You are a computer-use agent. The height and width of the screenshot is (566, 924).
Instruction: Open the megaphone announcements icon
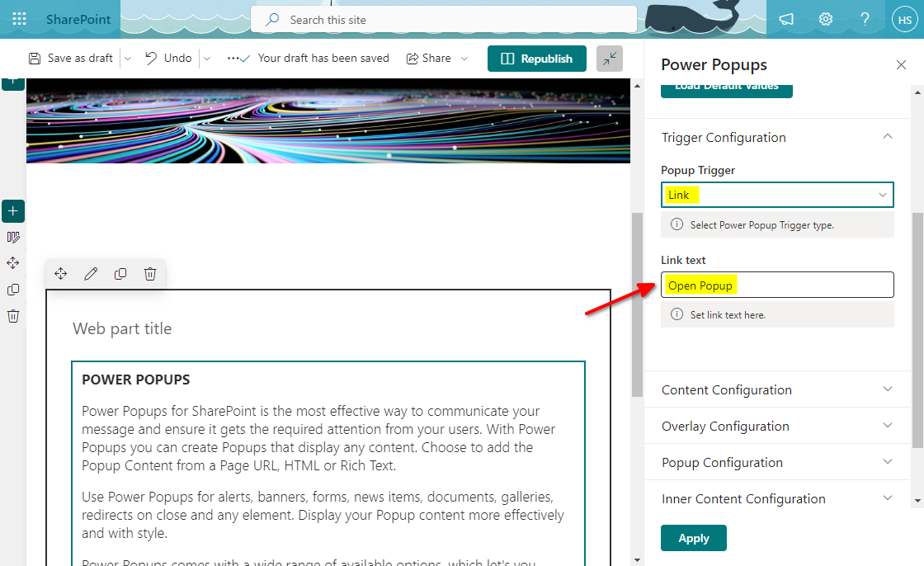786,20
